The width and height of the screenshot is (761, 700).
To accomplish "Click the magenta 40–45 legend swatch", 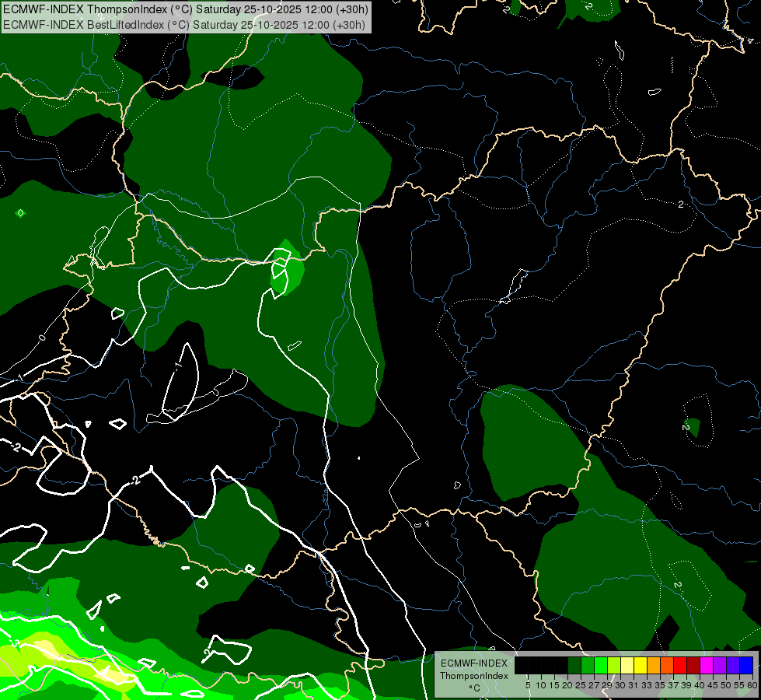I will (707, 665).
